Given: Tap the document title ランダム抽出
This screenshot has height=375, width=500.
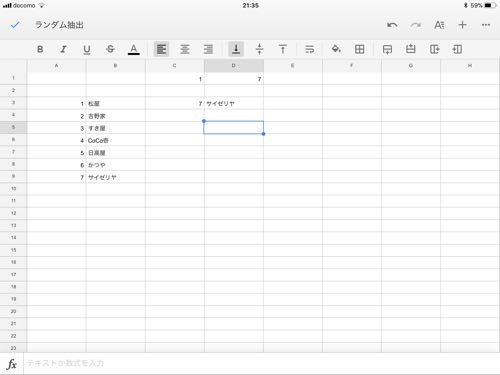Looking at the screenshot, I should (59, 25).
